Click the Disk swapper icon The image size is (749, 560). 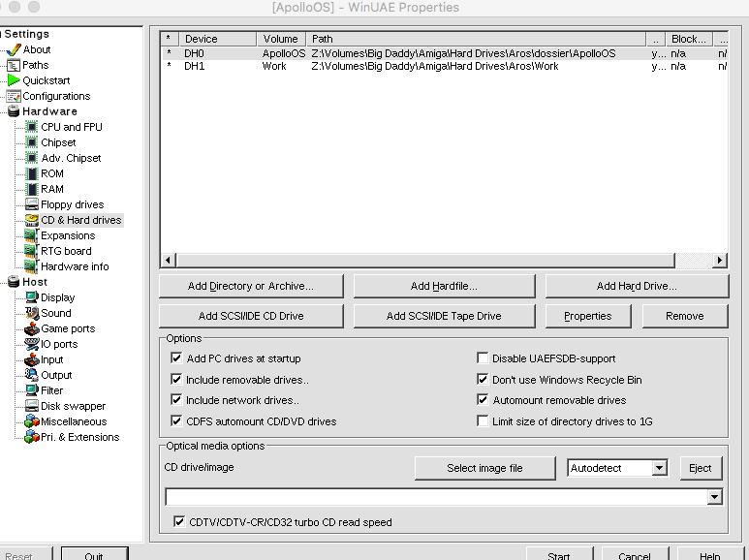(x=32, y=406)
